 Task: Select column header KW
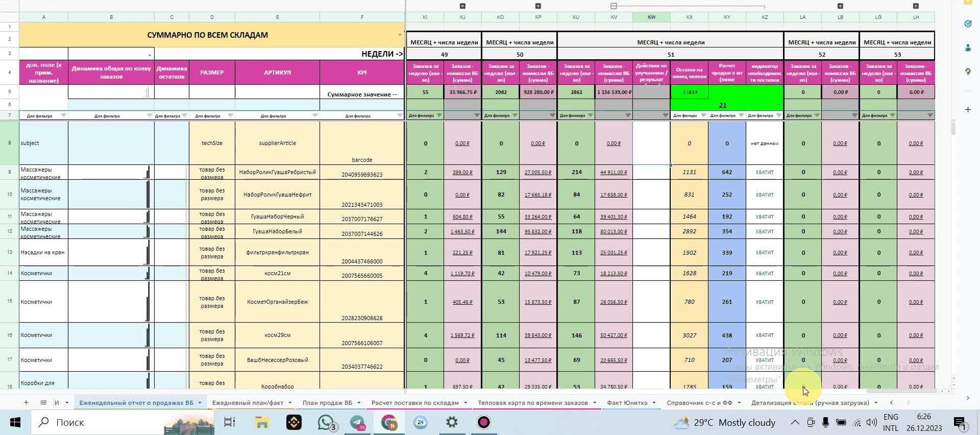click(x=651, y=17)
